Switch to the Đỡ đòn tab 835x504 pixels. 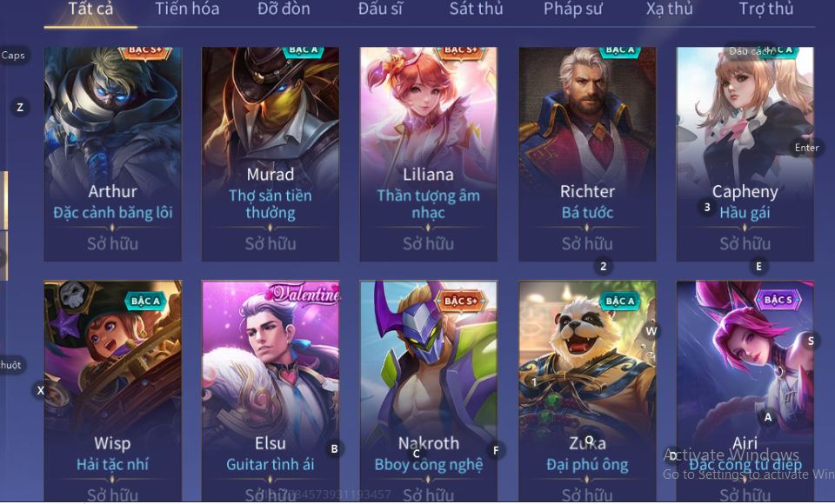coord(284,9)
